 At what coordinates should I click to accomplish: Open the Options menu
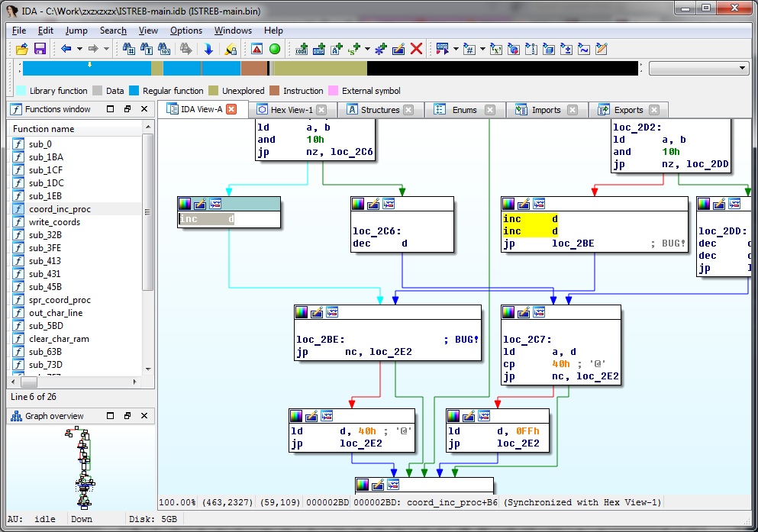coord(186,31)
